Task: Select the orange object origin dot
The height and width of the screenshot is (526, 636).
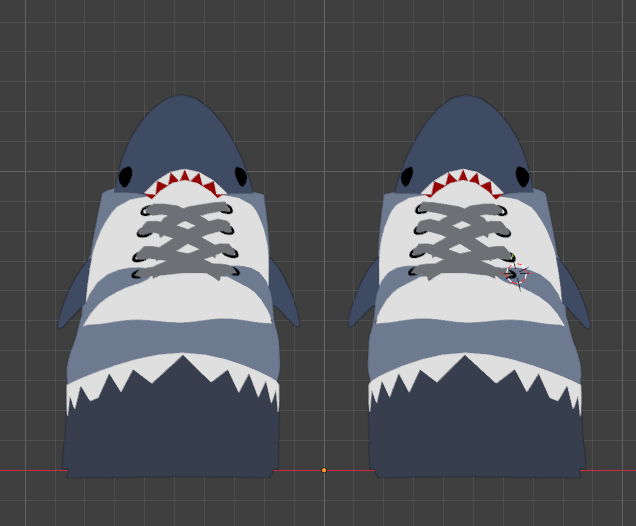Action: pos(324,470)
